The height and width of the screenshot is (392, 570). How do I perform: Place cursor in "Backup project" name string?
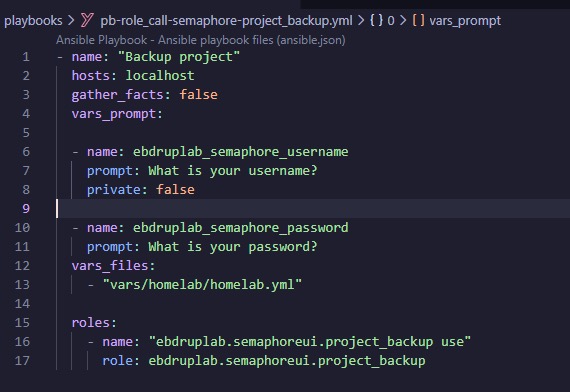tap(179, 57)
